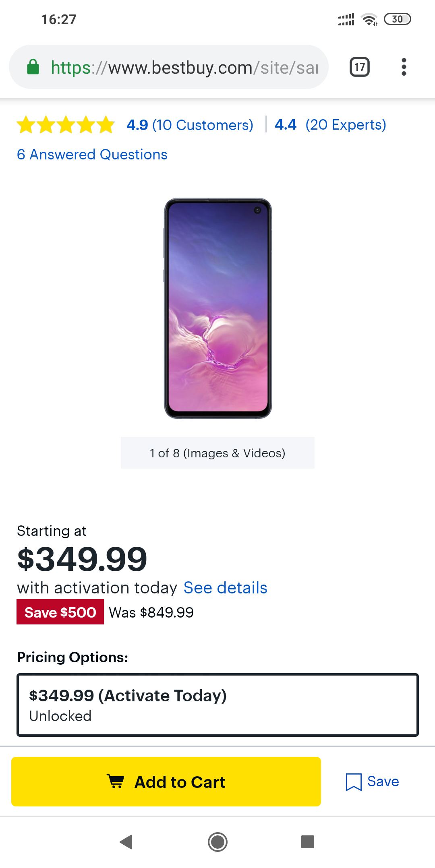The height and width of the screenshot is (868, 435).
Task: Open the 1 of 8 Images & Videos gallery
Action: pyautogui.click(x=217, y=453)
